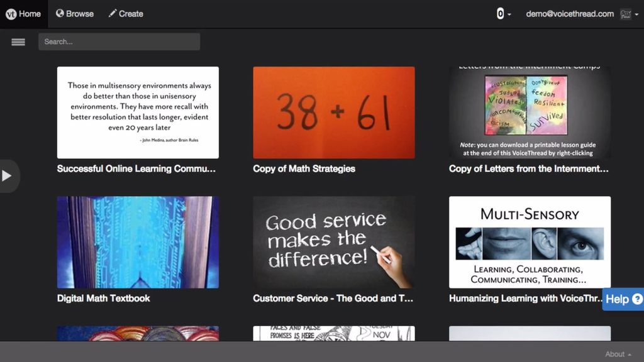The height and width of the screenshot is (362, 644).
Task: Open the hamburger menu beside the search box
Action: pos(18,41)
